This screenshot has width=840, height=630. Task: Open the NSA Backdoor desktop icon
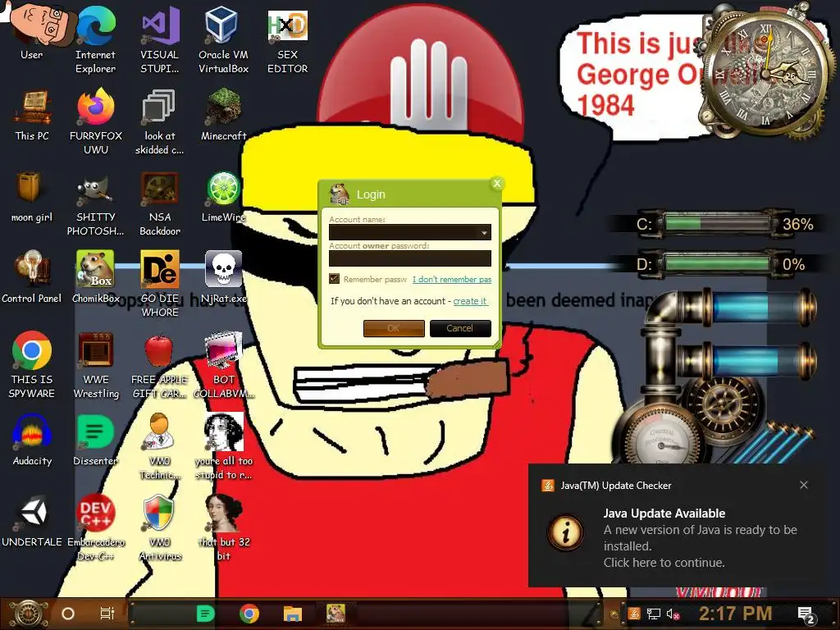[x=160, y=203]
